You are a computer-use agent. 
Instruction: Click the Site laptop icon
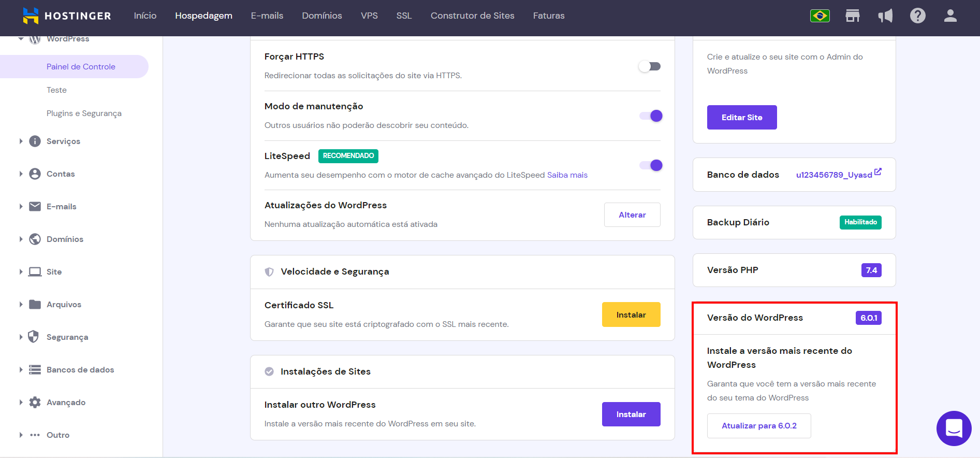pyautogui.click(x=35, y=272)
